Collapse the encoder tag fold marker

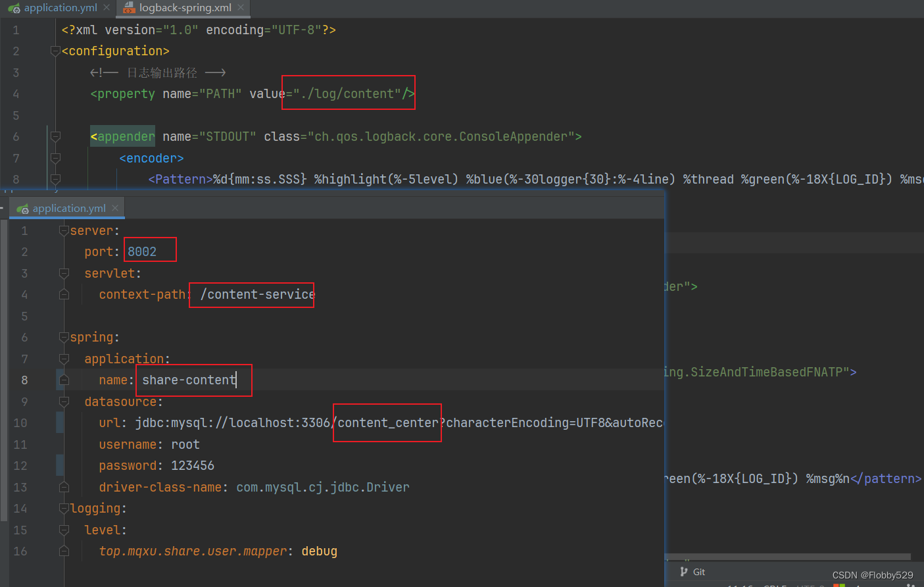[x=55, y=158]
